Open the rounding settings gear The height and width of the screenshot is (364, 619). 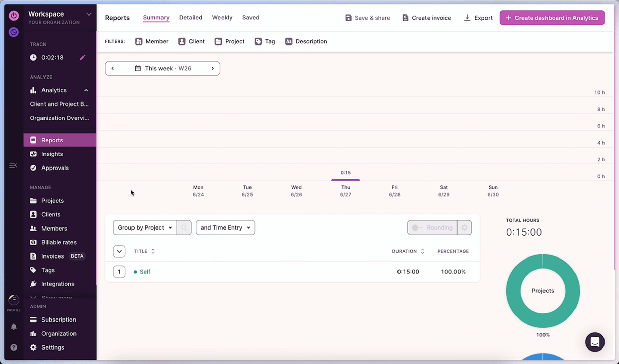[464, 227]
